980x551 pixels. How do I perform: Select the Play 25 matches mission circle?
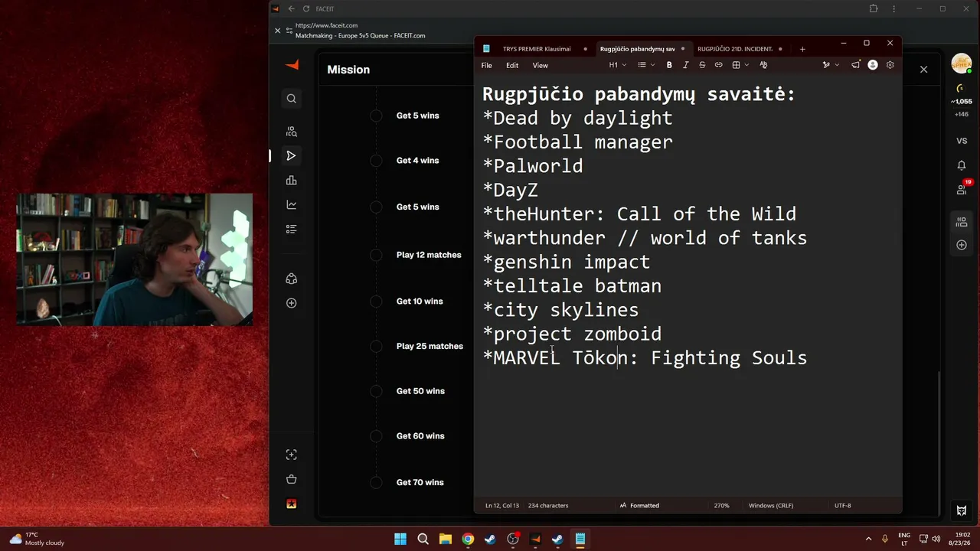pyautogui.click(x=376, y=347)
